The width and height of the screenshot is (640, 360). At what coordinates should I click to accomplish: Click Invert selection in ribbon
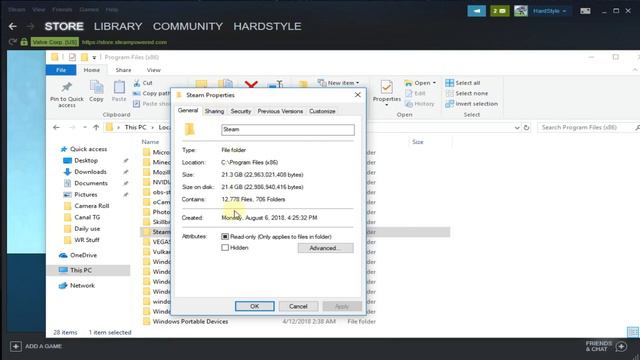pyautogui.click(x=471, y=104)
